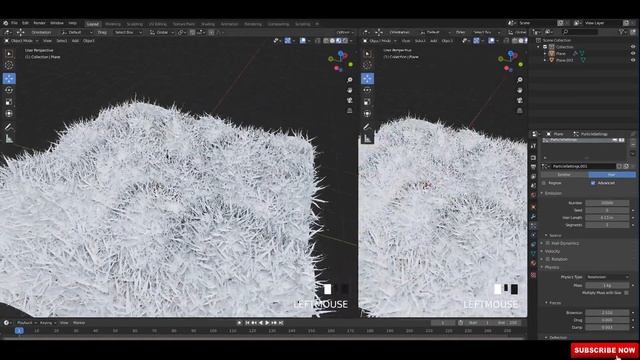640x360 pixels.
Task: Open Material properties tab
Action: coord(533,264)
